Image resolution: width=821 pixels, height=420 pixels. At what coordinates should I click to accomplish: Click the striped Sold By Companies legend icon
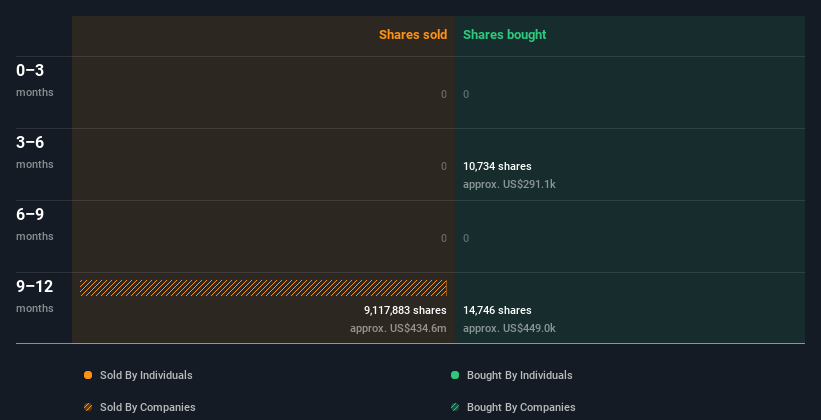(x=88, y=407)
